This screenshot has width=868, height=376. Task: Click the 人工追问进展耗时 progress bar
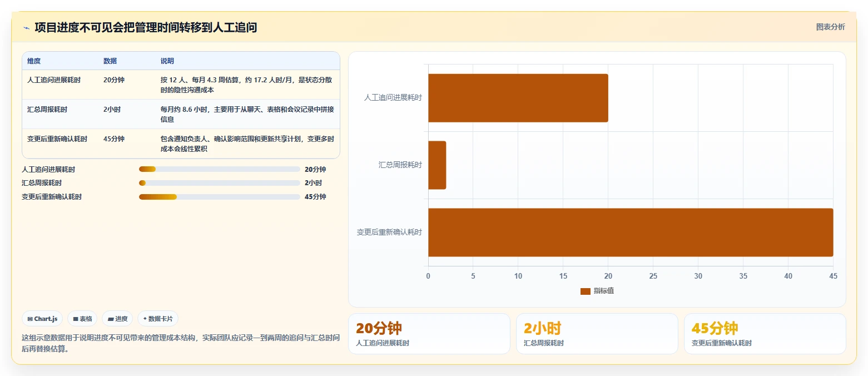click(x=219, y=169)
